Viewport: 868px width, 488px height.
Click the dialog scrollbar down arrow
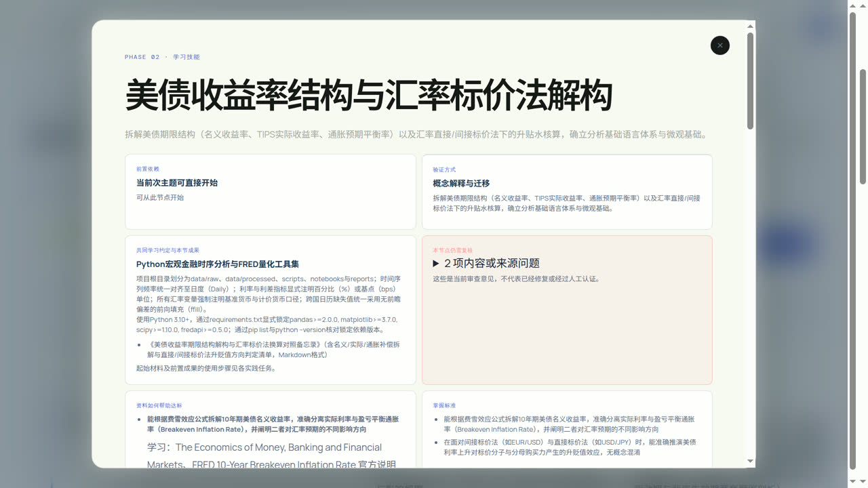pyautogui.click(x=750, y=462)
